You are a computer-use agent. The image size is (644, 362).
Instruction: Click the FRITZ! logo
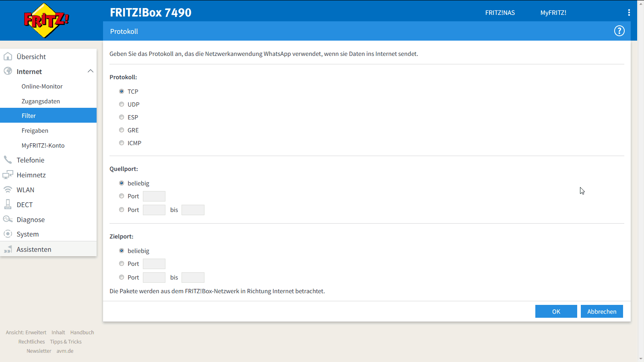[46, 20]
